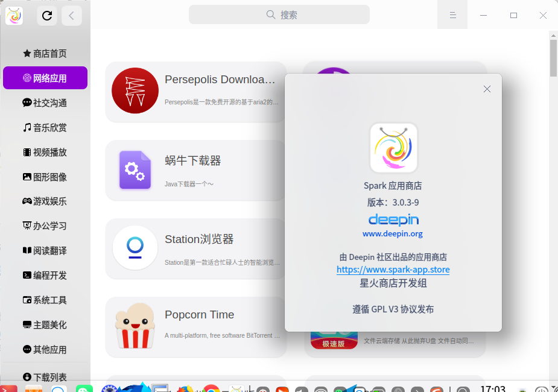Screen dimensions: 558x392
Task: Click the version text '版本：3.0.3-9'
Action: (393, 203)
